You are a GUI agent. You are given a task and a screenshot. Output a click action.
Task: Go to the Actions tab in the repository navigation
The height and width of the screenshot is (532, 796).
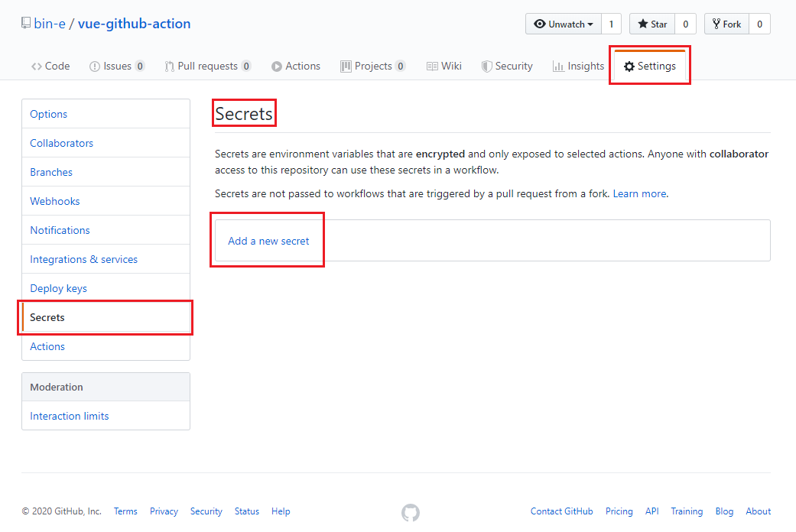coord(296,66)
